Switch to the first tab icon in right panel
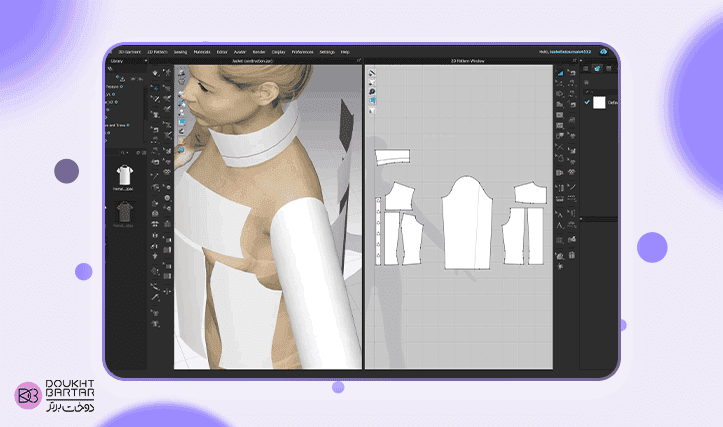 click(586, 68)
